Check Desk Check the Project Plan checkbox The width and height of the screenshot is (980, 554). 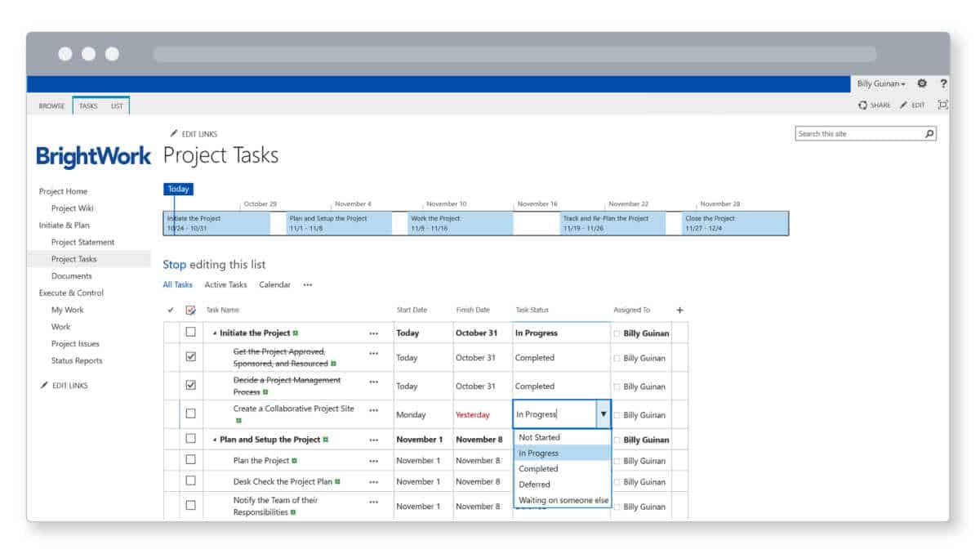pyautogui.click(x=190, y=481)
